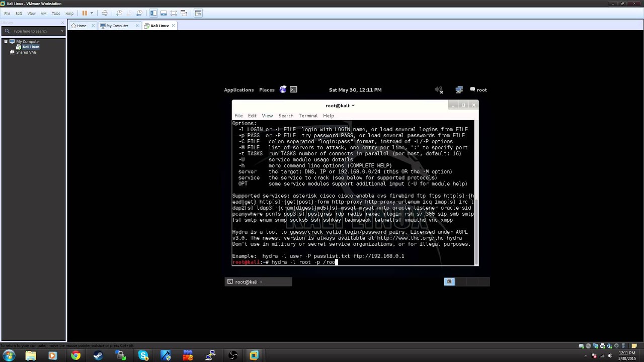This screenshot has height=362, width=644.
Task: Open the root user menu
Action: (x=478, y=90)
